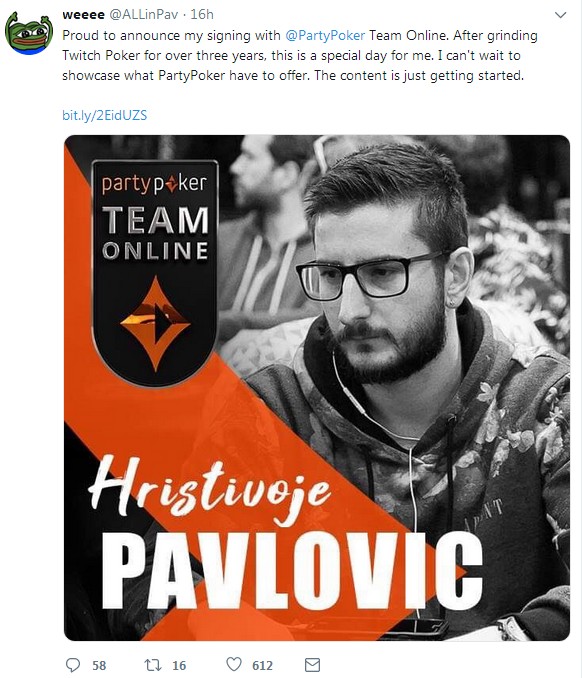Click the retweet arrows icon
Image resolution: width=582 pixels, height=678 pixels.
point(153,665)
